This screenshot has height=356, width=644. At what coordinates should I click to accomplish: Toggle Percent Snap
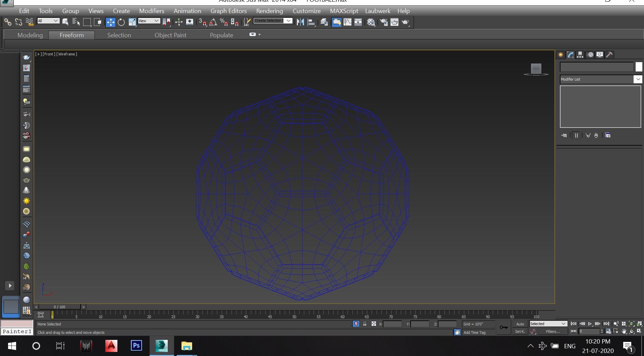[224, 22]
